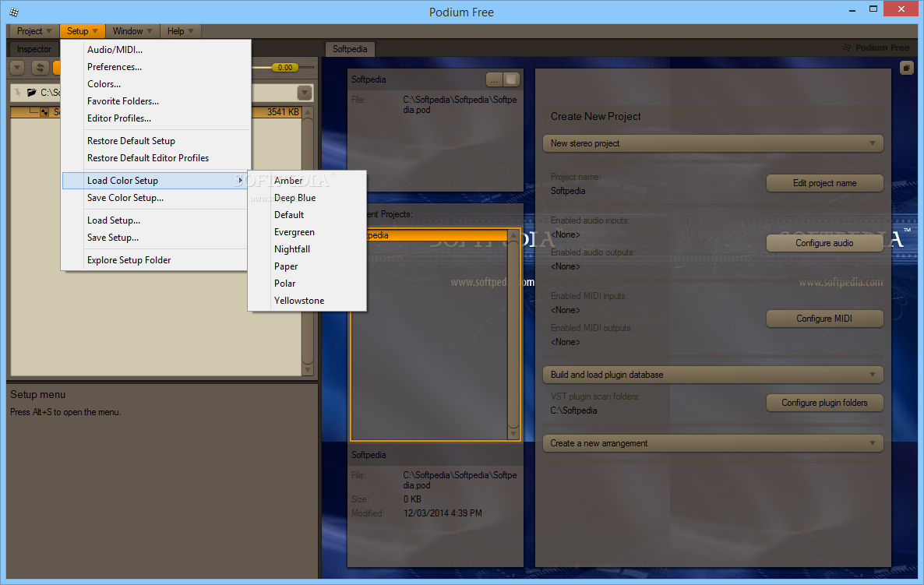Click the file browser scrollbar up arrow
924x585 pixels.
click(x=308, y=112)
